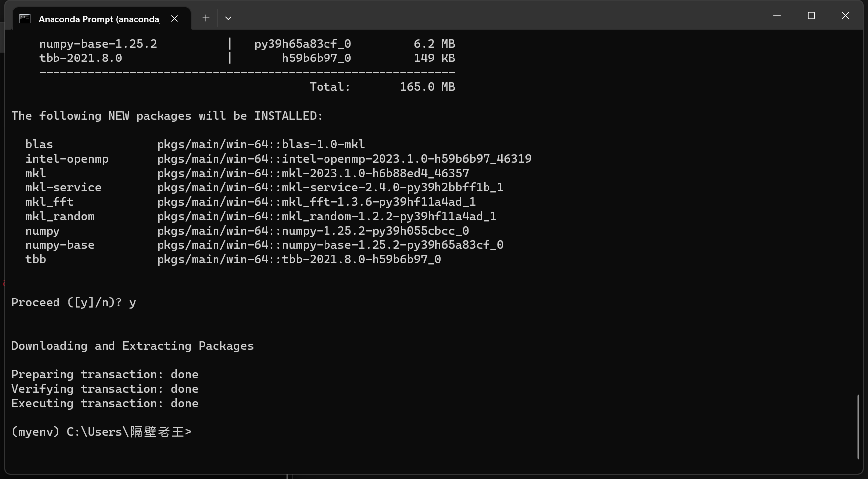Expand the terminal profiles dropdown chevron
This screenshot has width=868, height=479.
[x=228, y=18]
